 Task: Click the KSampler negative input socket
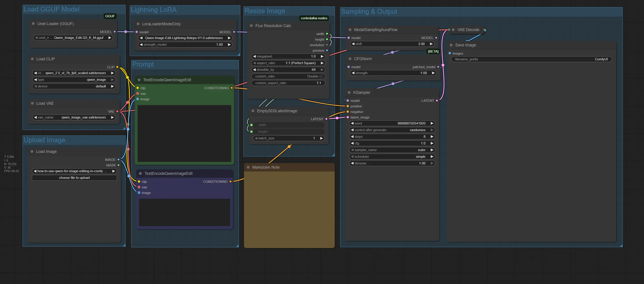pyautogui.click(x=348, y=112)
